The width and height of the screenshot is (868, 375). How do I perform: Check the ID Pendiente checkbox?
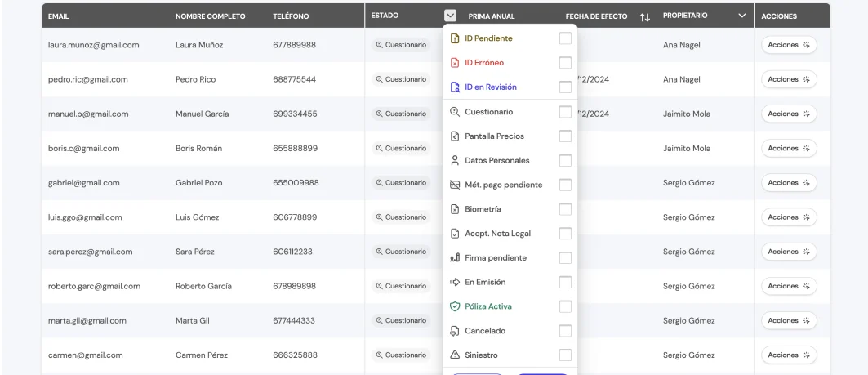pyautogui.click(x=565, y=38)
